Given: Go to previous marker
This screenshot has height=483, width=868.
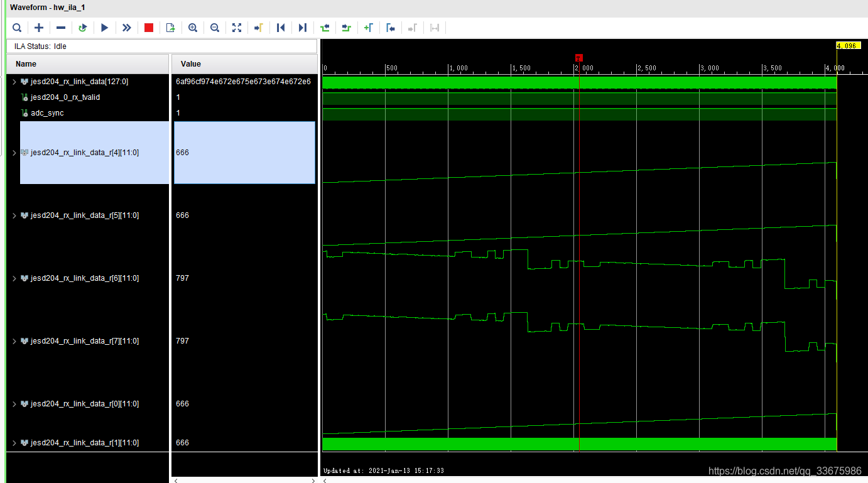Looking at the screenshot, I should 391,28.
